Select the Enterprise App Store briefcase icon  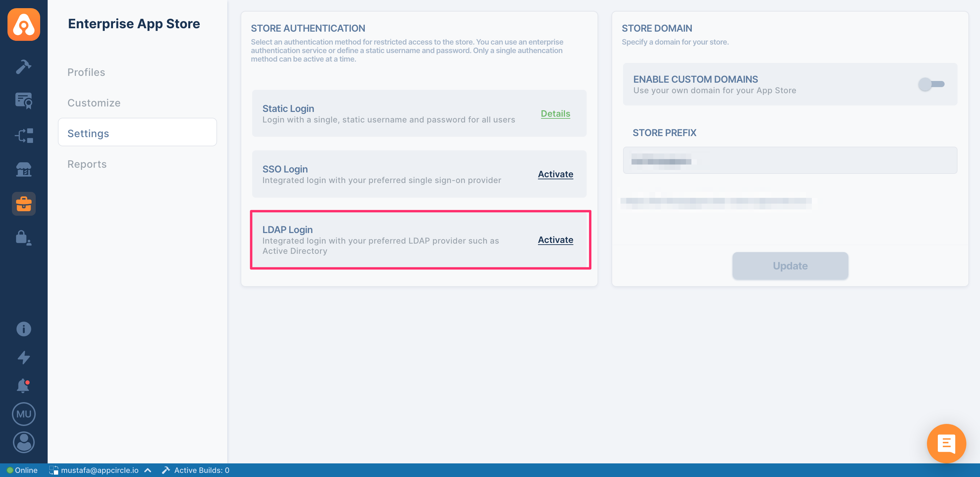23,204
